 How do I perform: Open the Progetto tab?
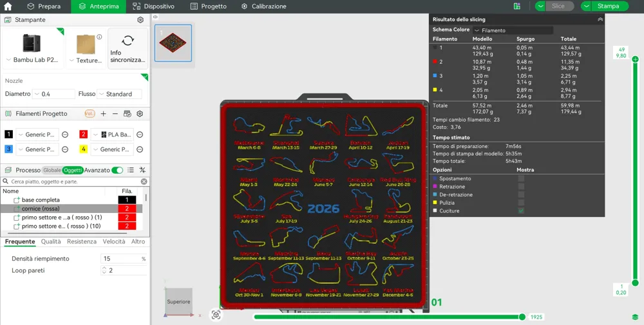pos(209,6)
